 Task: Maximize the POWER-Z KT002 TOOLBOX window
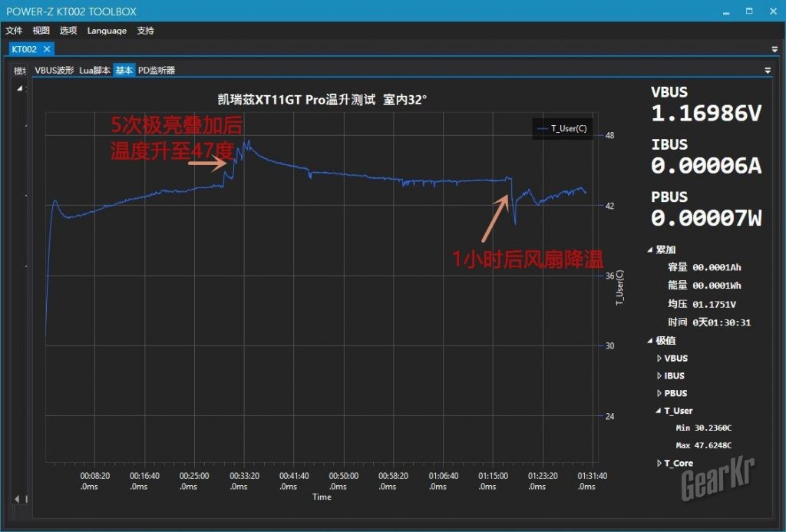(749, 11)
